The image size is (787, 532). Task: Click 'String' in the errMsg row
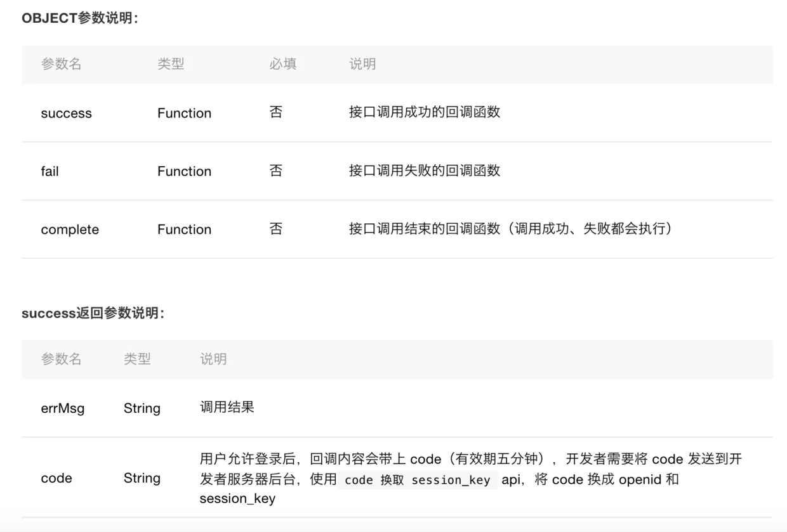click(142, 408)
